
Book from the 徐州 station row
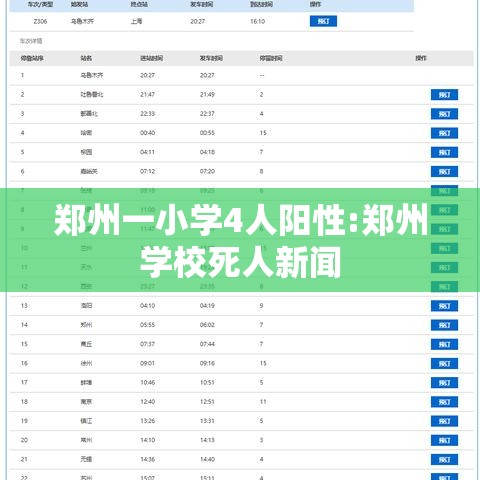click(x=444, y=364)
